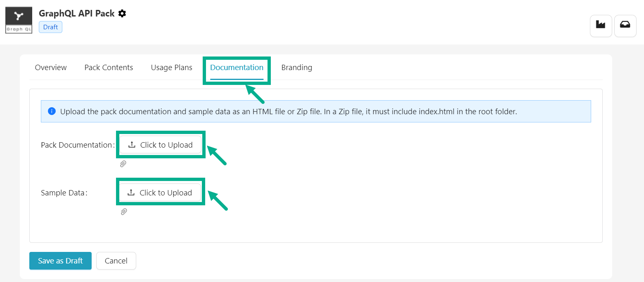Open the pack settings gear icon

coord(122,13)
